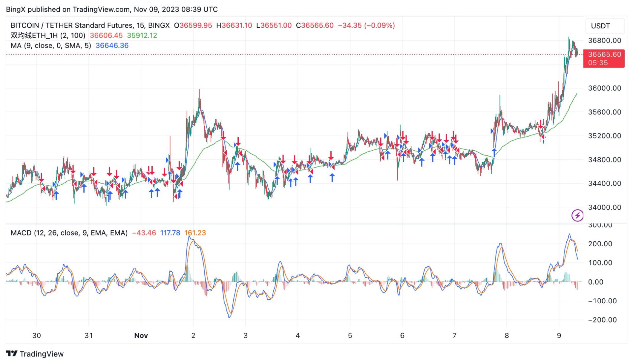Viewport: 633px width, 364px height.
Task: Click the red down arrow above 34800 on Nov 2
Action: [x=223, y=136]
